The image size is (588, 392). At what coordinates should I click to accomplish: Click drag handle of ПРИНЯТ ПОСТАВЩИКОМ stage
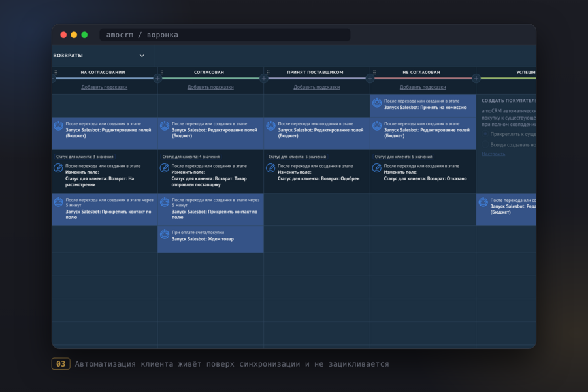click(268, 72)
